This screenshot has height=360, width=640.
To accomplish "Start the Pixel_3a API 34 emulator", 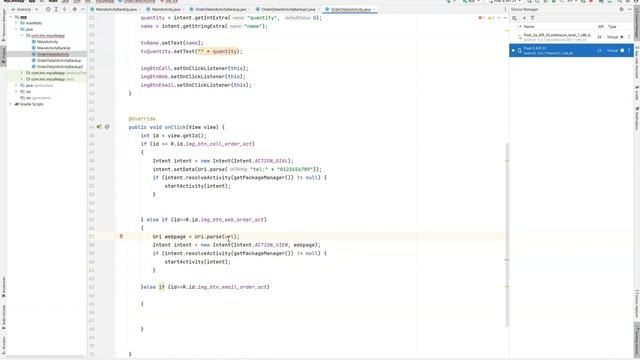I will click(x=622, y=37).
